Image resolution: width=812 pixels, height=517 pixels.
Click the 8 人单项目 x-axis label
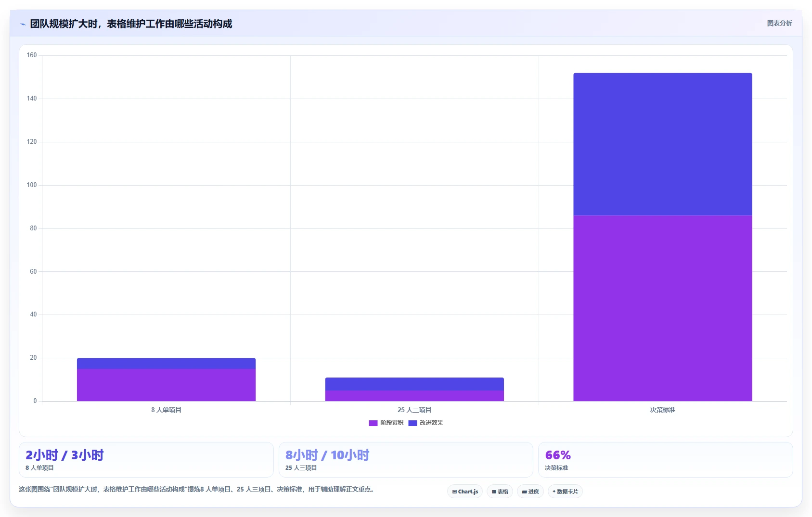coord(166,410)
